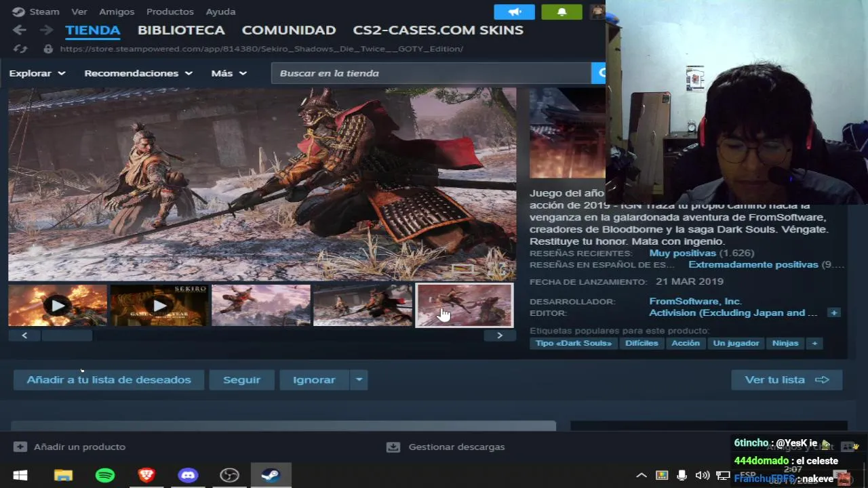Switch to the BIBLIOTECA tab
Image resolution: width=868 pixels, height=488 pixels.
pyautogui.click(x=181, y=30)
